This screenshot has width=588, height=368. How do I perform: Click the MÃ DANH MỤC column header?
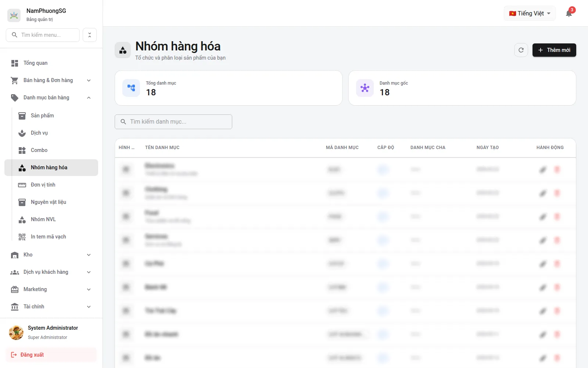point(342,148)
